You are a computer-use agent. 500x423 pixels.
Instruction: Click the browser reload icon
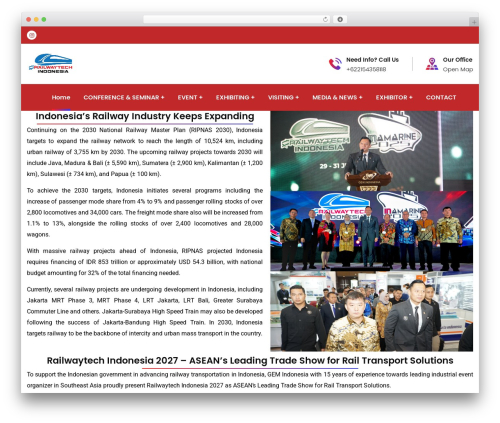point(325,19)
